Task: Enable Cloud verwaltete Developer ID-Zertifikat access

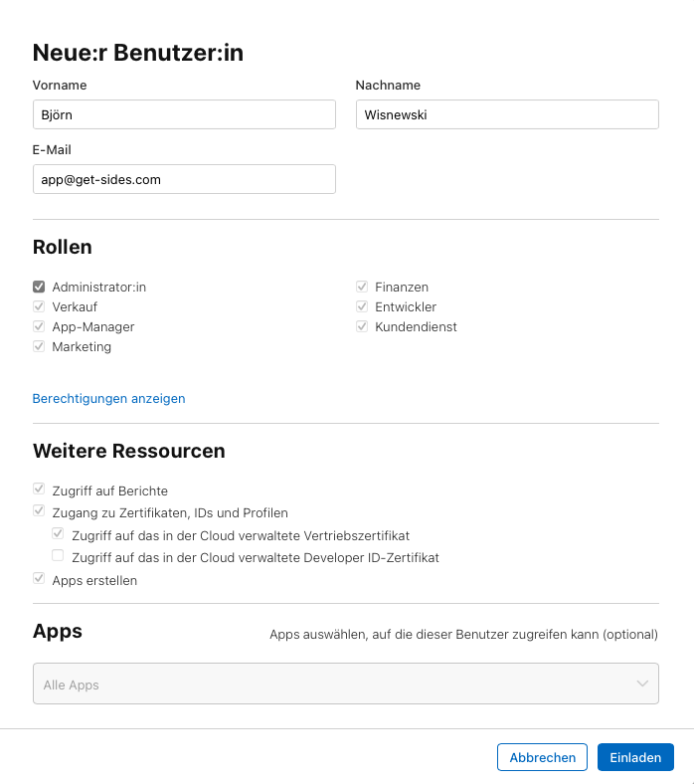Action: [58, 555]
